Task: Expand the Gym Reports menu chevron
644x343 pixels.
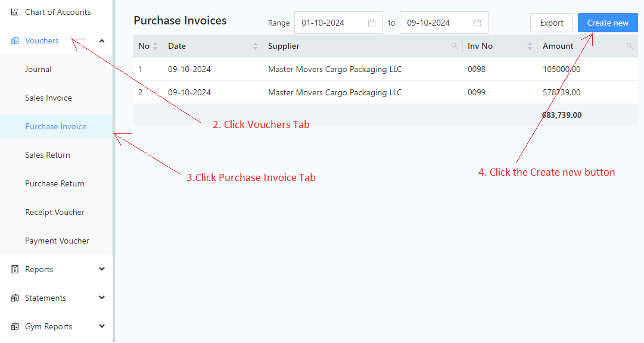Action: [102, 326]
